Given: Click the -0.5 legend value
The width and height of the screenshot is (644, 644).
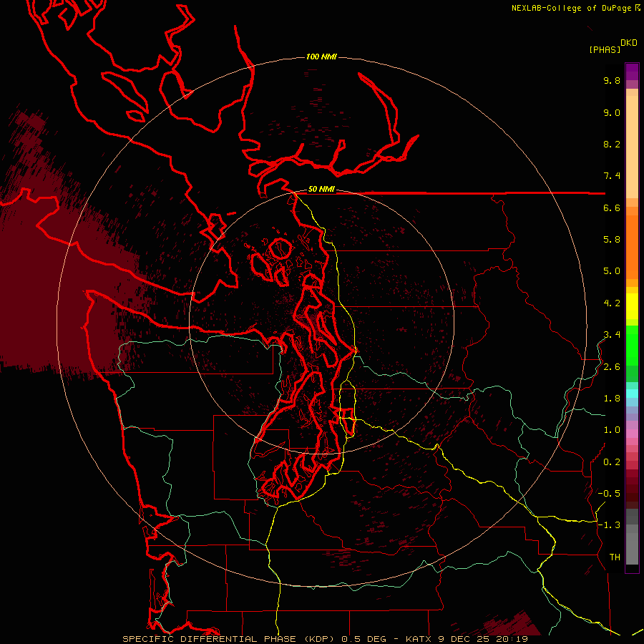Looking at the screenshot, I should tap(609, 493).
